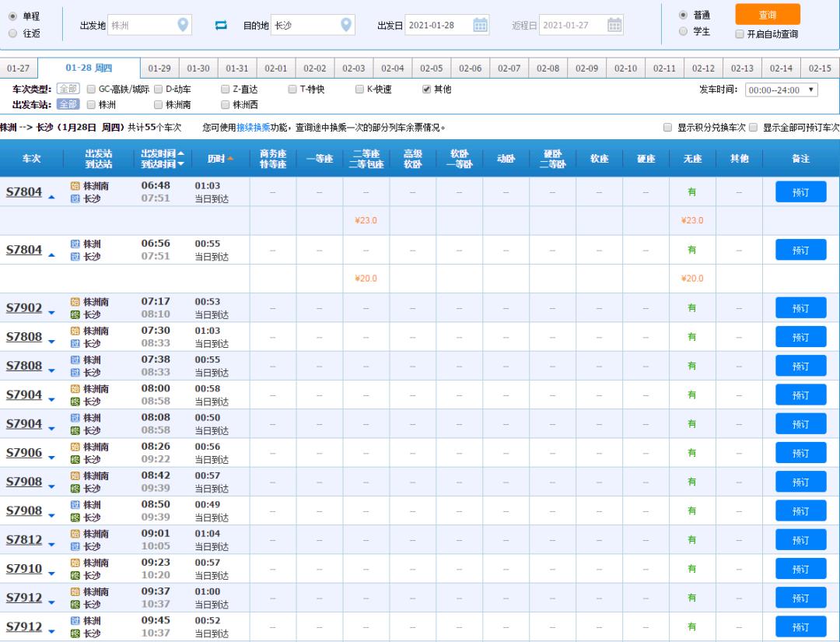Screen dimensions: 840x642
Task: Click the orange 查询 search button
Action: point(768,15)
